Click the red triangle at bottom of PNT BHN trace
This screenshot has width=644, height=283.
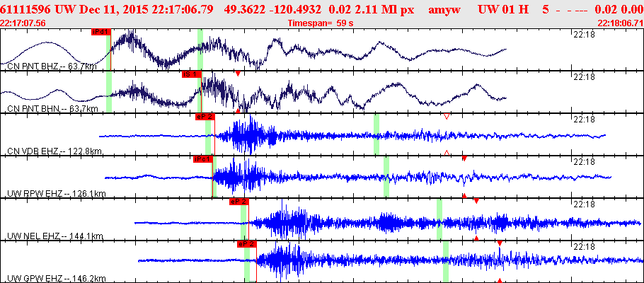point(238,111)
